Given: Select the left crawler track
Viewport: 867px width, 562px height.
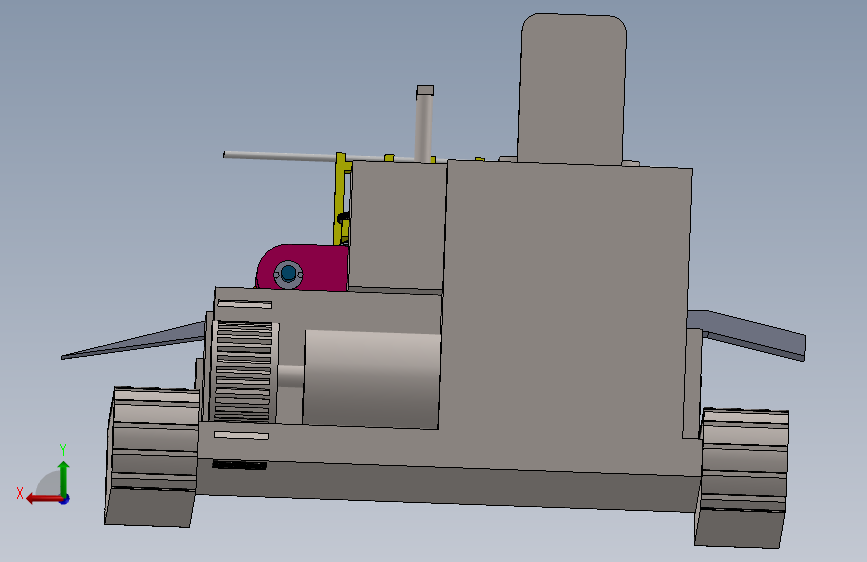Looking at the screenshot, I should coord(152,456).
